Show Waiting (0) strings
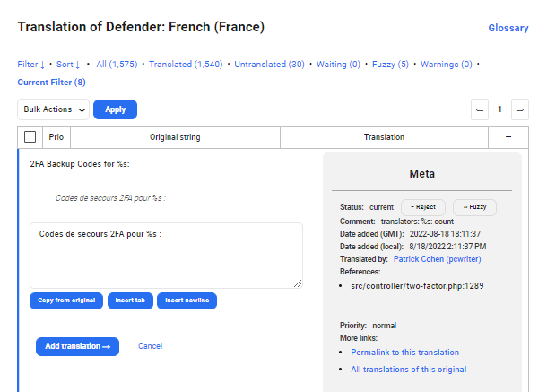547x392 pixels. pos(338,65)
